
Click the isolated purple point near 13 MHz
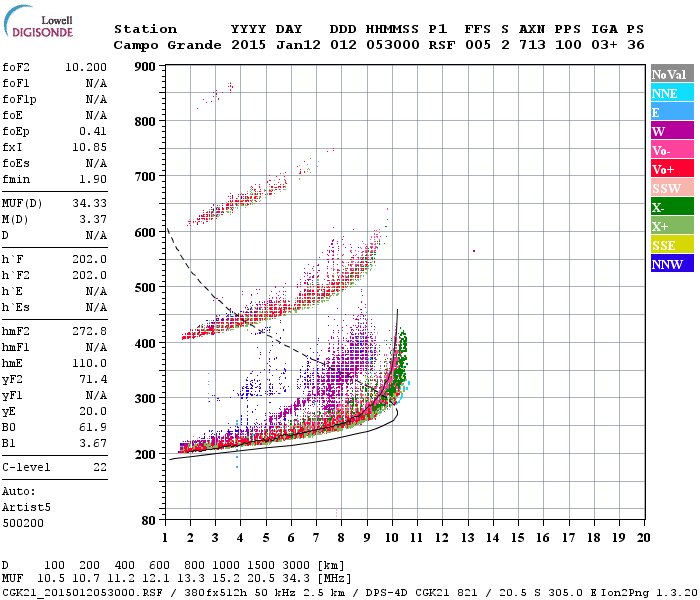coord(474,251)
